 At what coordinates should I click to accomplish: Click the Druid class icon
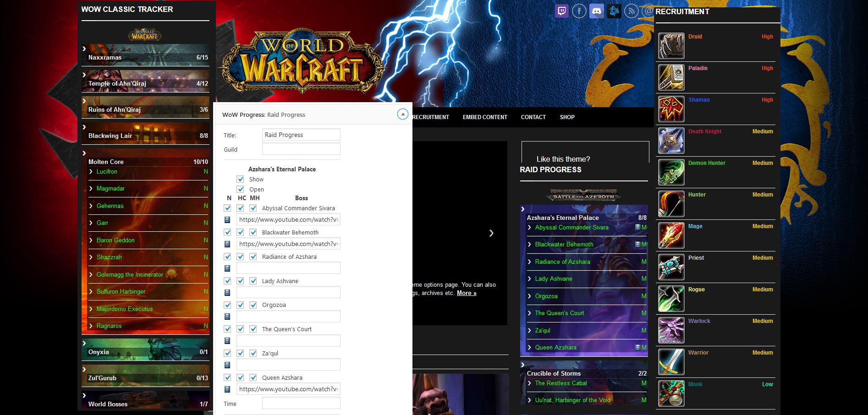tap(671, 46)
